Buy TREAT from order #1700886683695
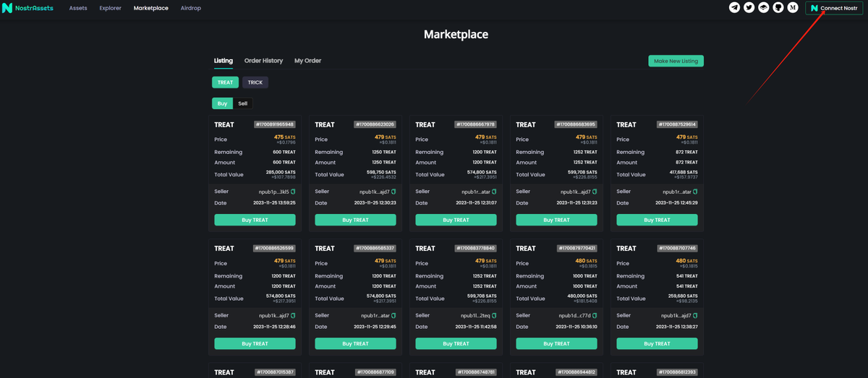 pos(556,220)
